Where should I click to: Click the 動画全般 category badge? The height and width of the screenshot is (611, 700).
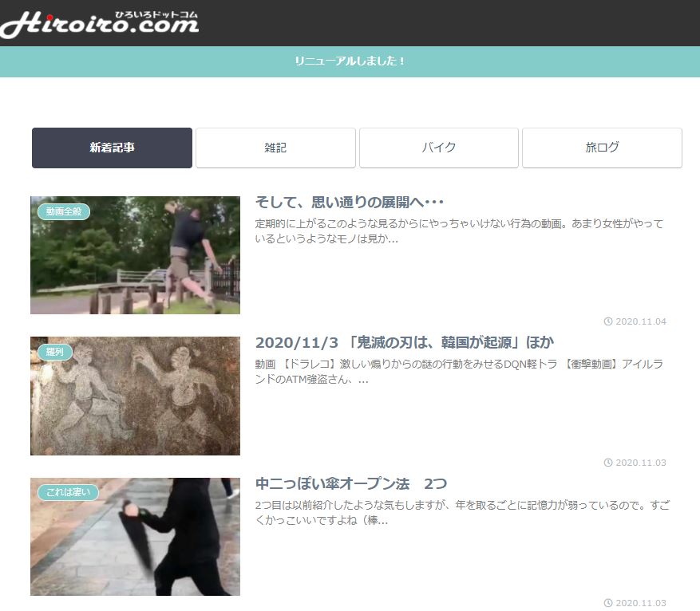64,211
